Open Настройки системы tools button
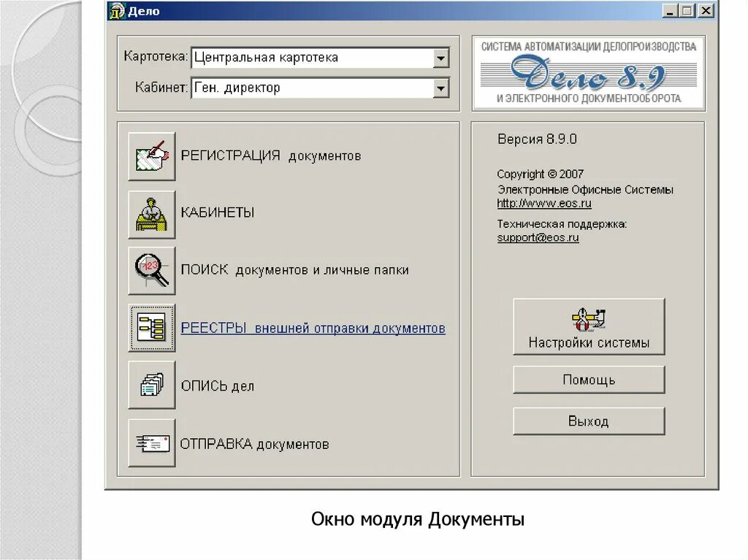748x560 pixels. point(589,327)
